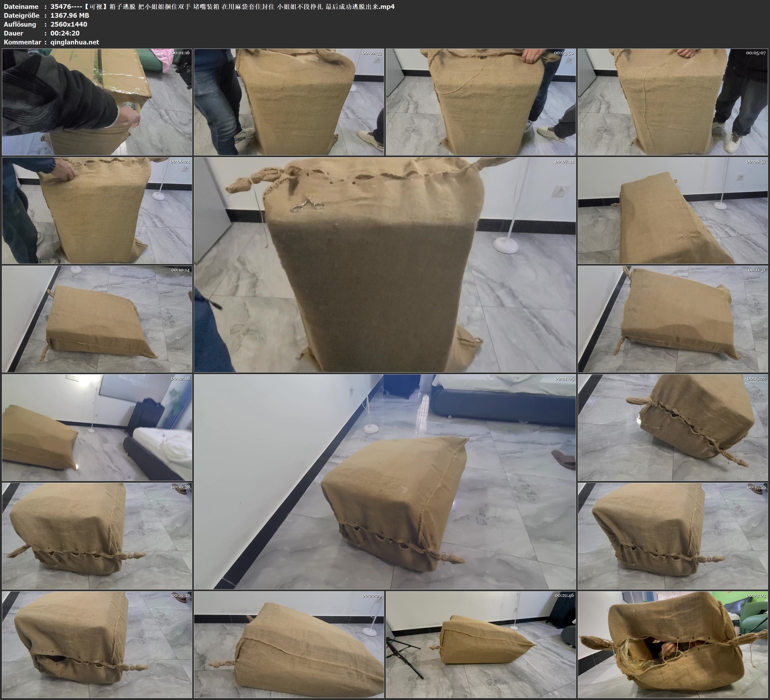This screenshot has height=700, width=770.
Task: Choose the frame stamped 00:10:14
Action: click(97, 319)
